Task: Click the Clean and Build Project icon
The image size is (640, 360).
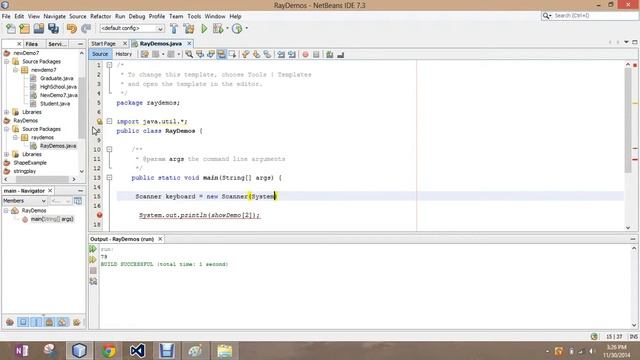Action: click(x=189, y=29)
